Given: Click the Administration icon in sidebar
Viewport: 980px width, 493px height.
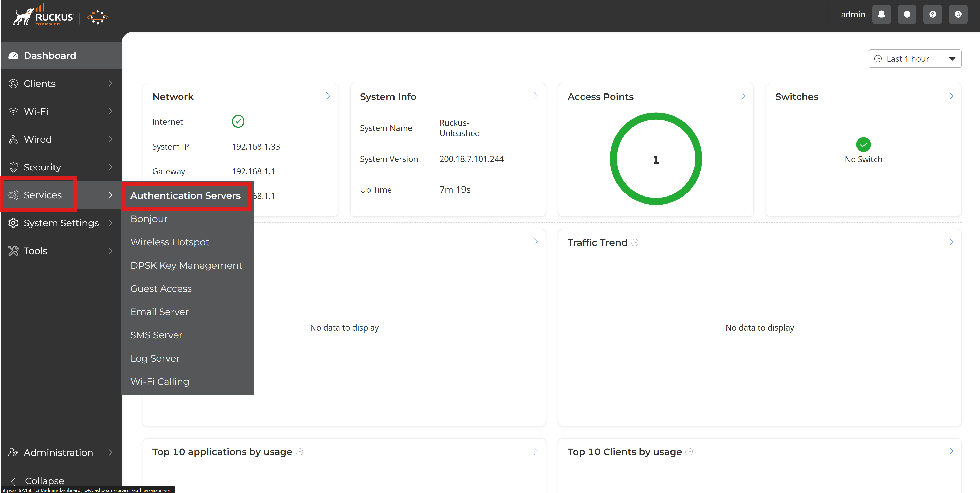Looking at the screenshot, I should click(13, 452).
